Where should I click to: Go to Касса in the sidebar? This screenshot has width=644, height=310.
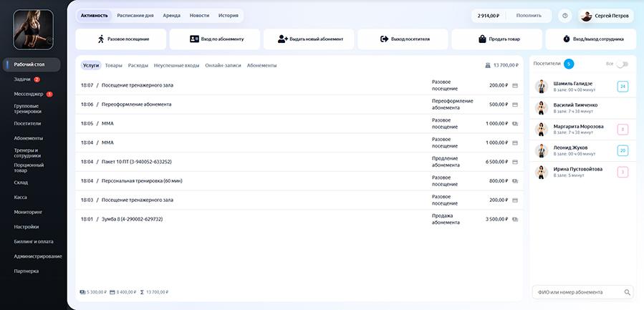(21, 197)
